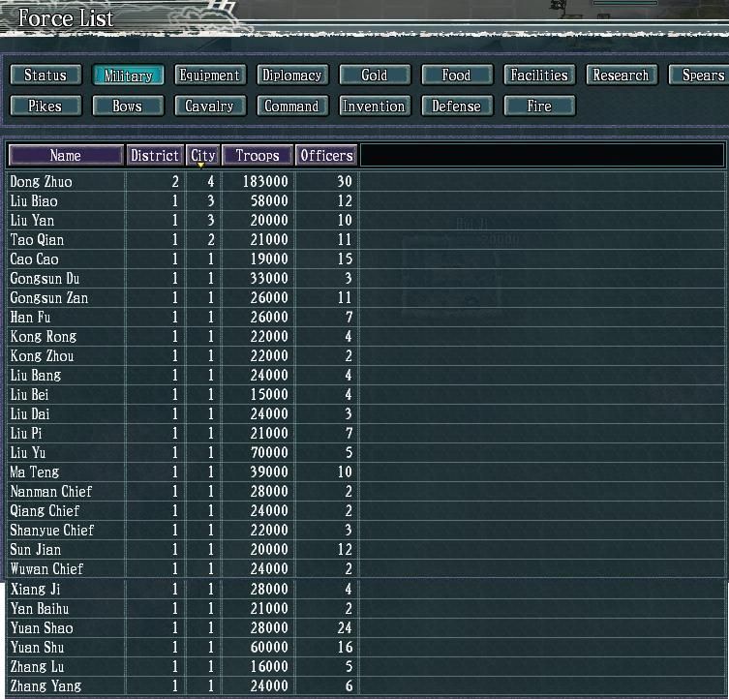
Task: Choose the Yuan Shao row
Action: (x=42, y=628)
